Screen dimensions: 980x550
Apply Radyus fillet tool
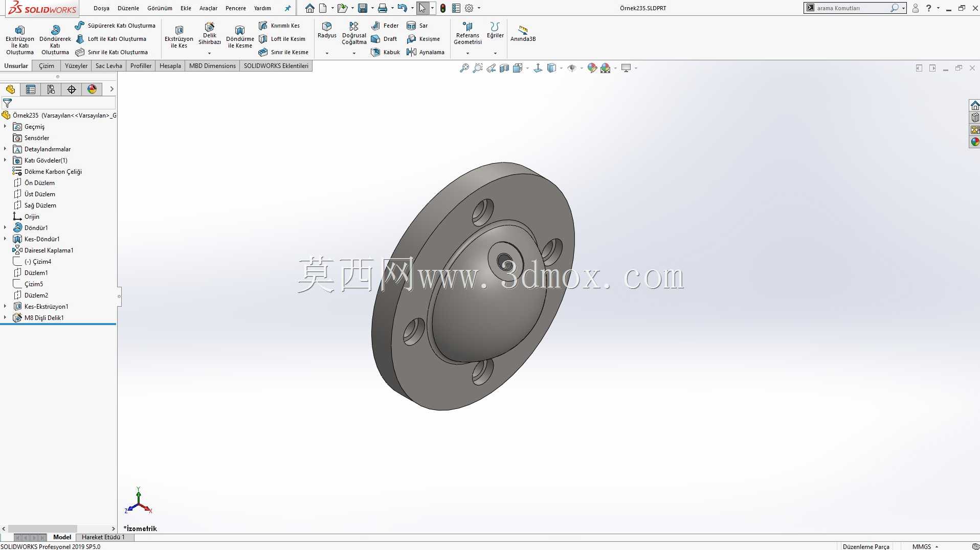[327, 30]
